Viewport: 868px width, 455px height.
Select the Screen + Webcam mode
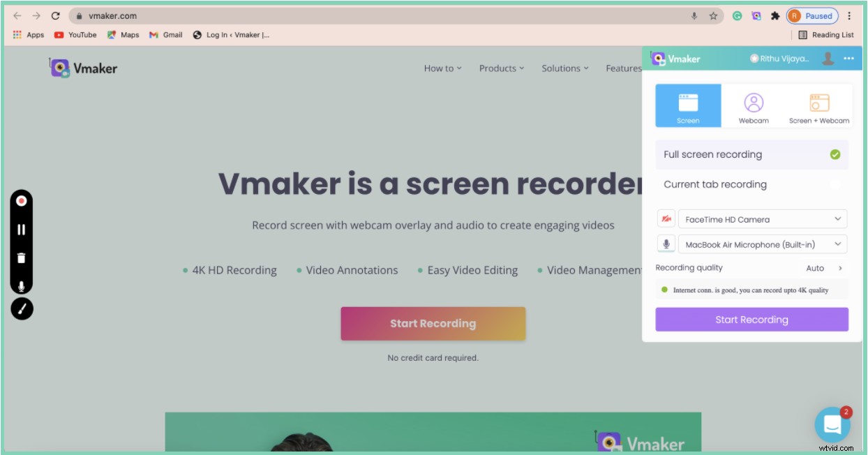[x=820, y=105]
